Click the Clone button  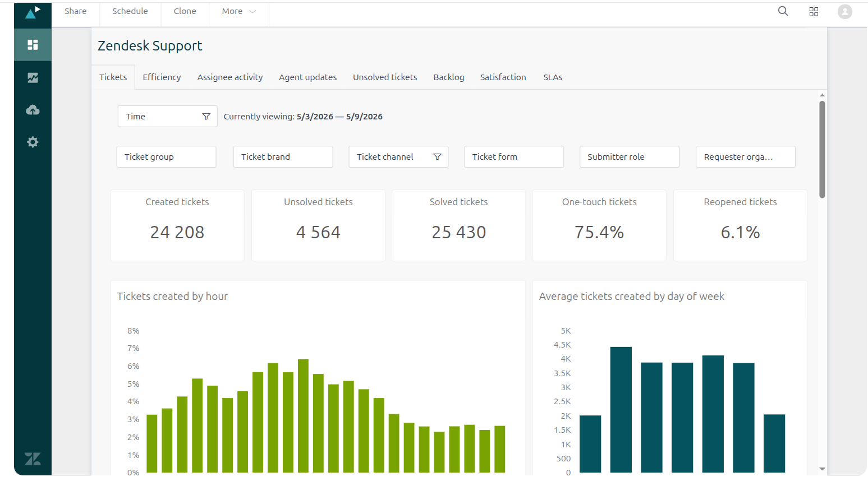click(x=185, y=11)
